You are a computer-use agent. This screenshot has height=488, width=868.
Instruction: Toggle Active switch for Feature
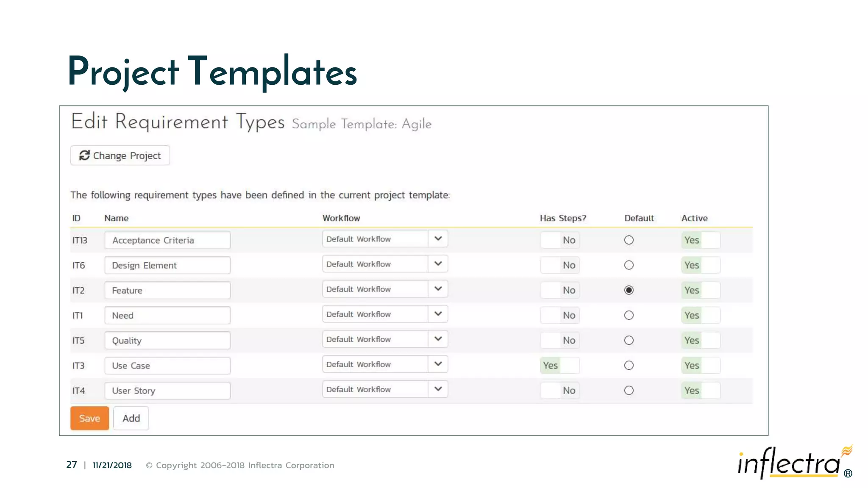[701, 290]
